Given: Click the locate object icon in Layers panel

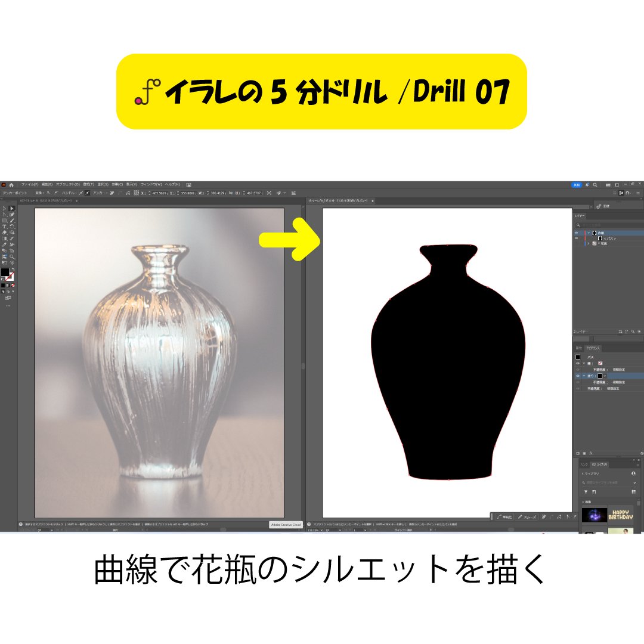Looking at the screenshot, I should click(x=633, y=332).
